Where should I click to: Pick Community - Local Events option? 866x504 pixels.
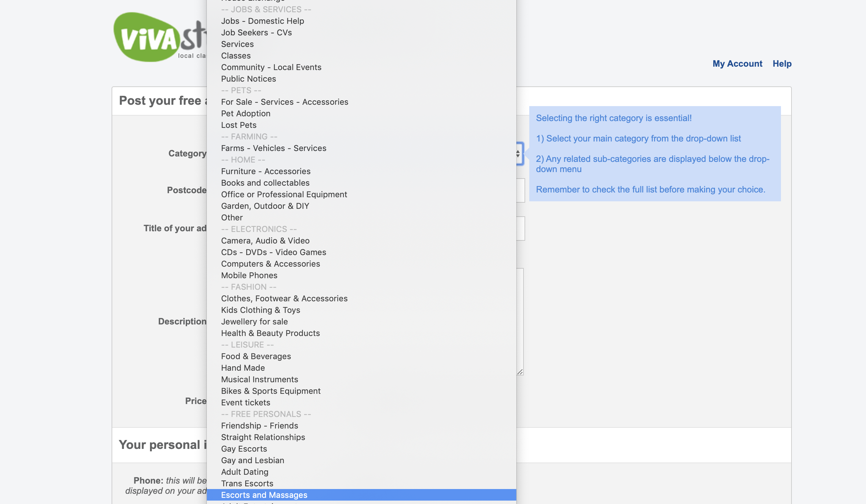tap(271, 67)
